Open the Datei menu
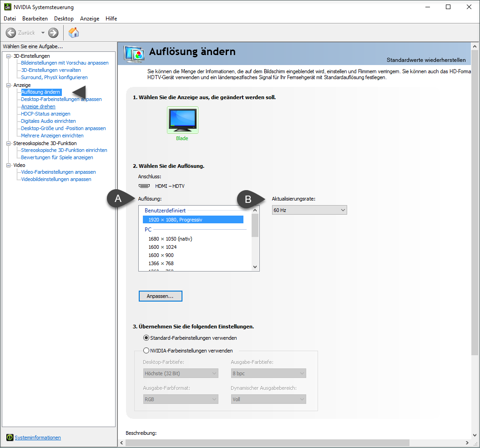Screen dimensions: 480x448 [x=10, y=19]
